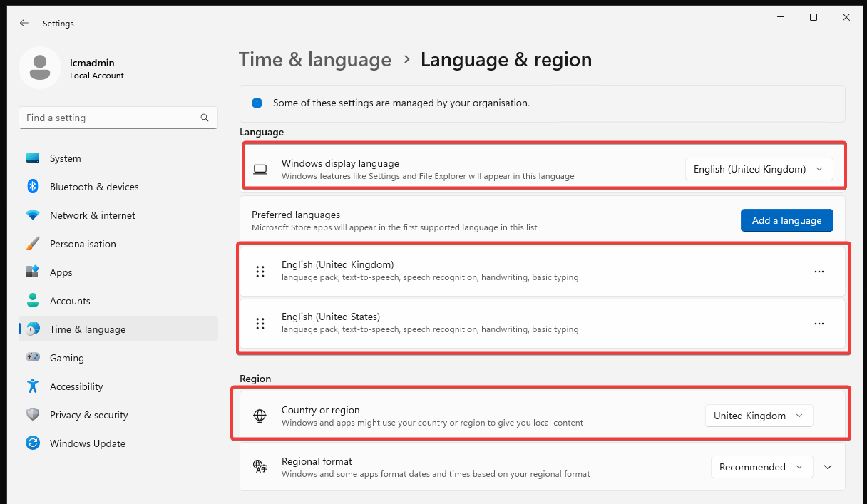Click the Regional format icon
Screen dimensions: 867x504
pos(260,468)
